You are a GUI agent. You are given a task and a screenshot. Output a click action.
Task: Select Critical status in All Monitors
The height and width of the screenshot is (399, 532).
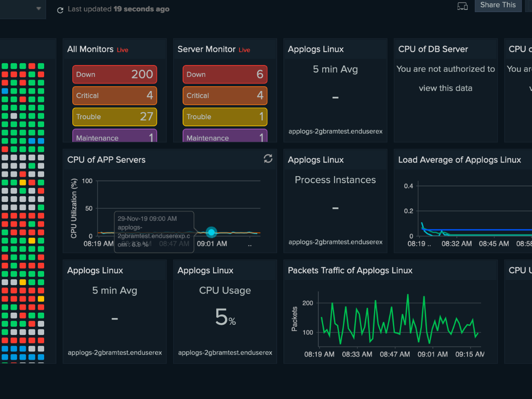pos(114,96)
